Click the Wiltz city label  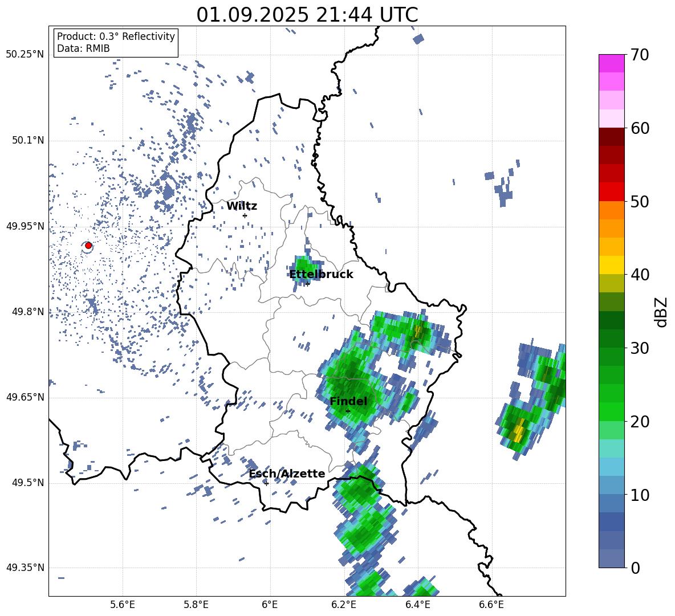242,206
